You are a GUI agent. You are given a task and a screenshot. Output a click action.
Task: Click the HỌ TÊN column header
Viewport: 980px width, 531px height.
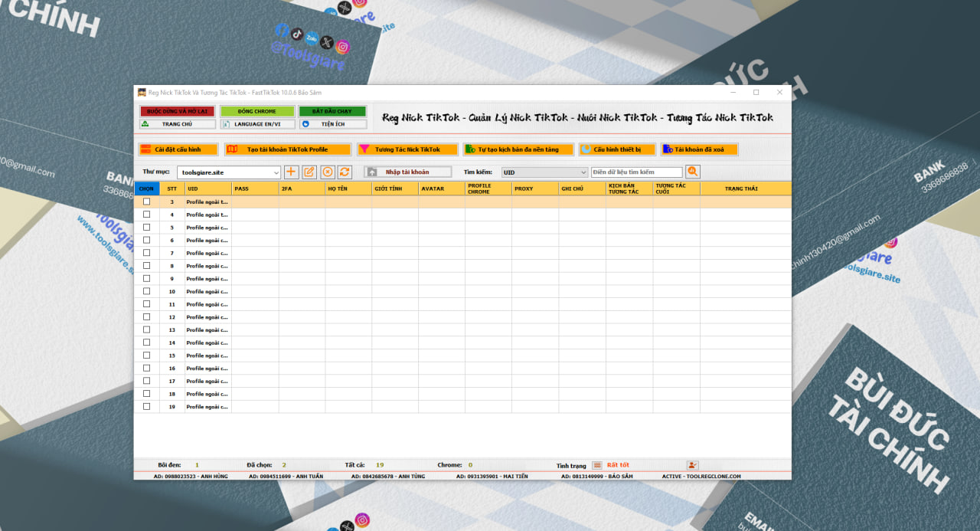[x=348, y=188]
